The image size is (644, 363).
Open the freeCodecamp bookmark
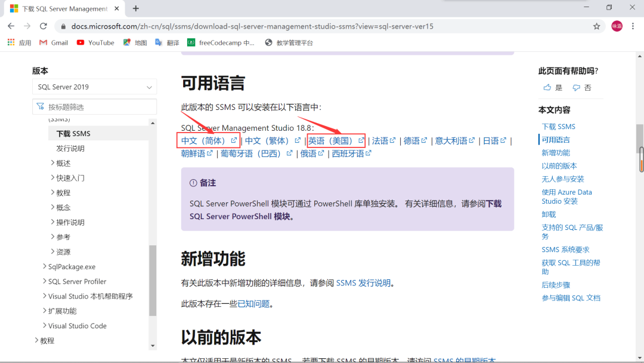pyautogui.click(x=221, y=43)
